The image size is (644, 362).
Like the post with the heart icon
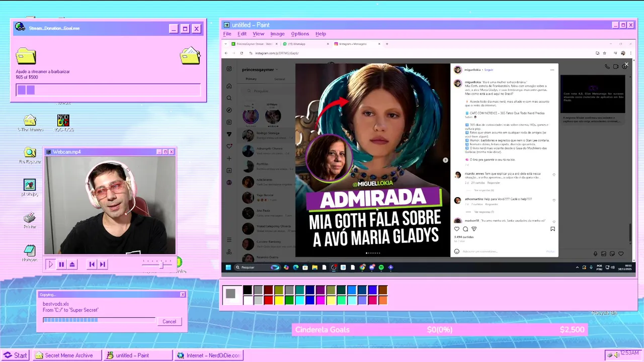pos(457,229)
